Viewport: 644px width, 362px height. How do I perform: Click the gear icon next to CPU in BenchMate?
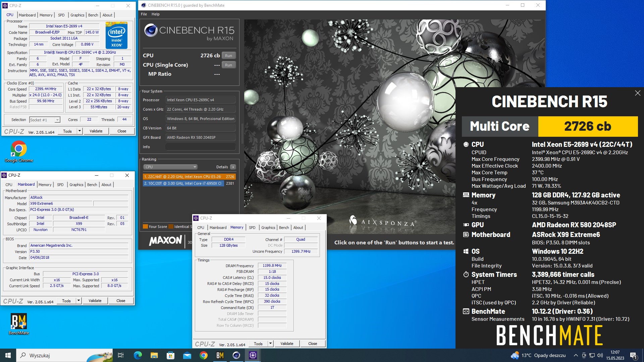466,144
